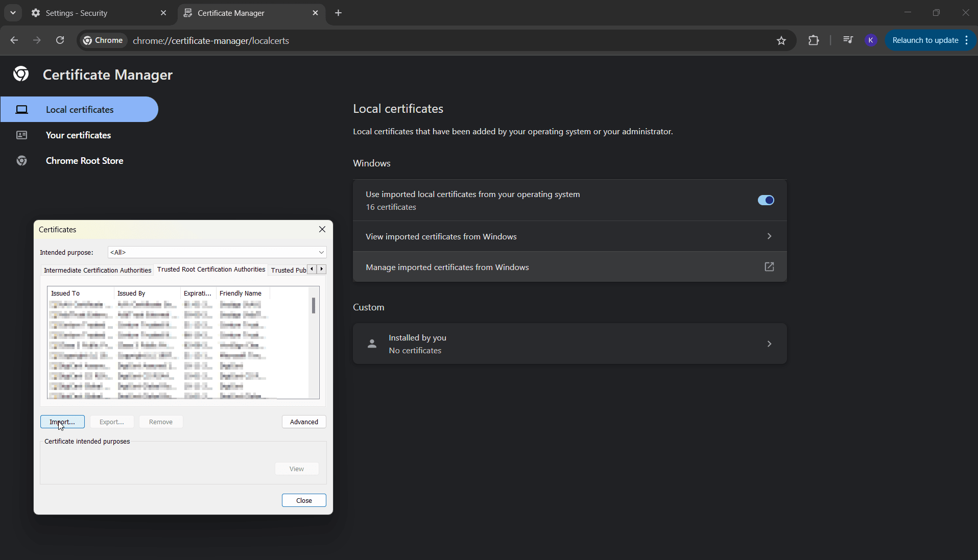This screenshot has width=978, height=560.
Task: Close the Settings - Security tab
Action: 163,13
